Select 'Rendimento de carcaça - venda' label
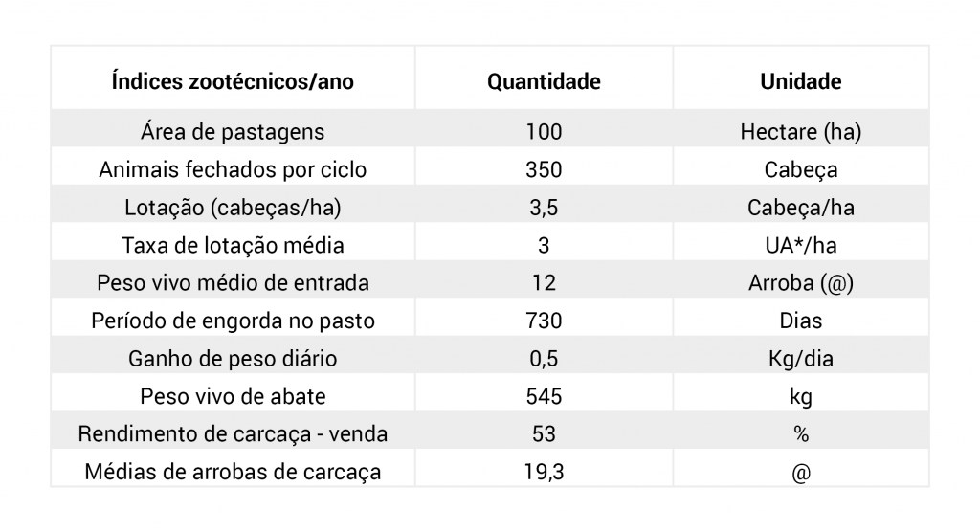 (233, 433)
